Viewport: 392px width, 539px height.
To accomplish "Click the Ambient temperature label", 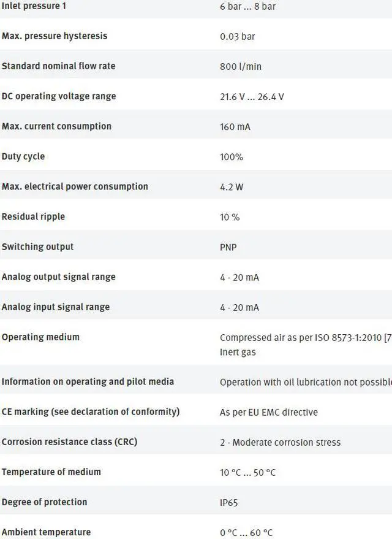I will [x=46, y=532].
